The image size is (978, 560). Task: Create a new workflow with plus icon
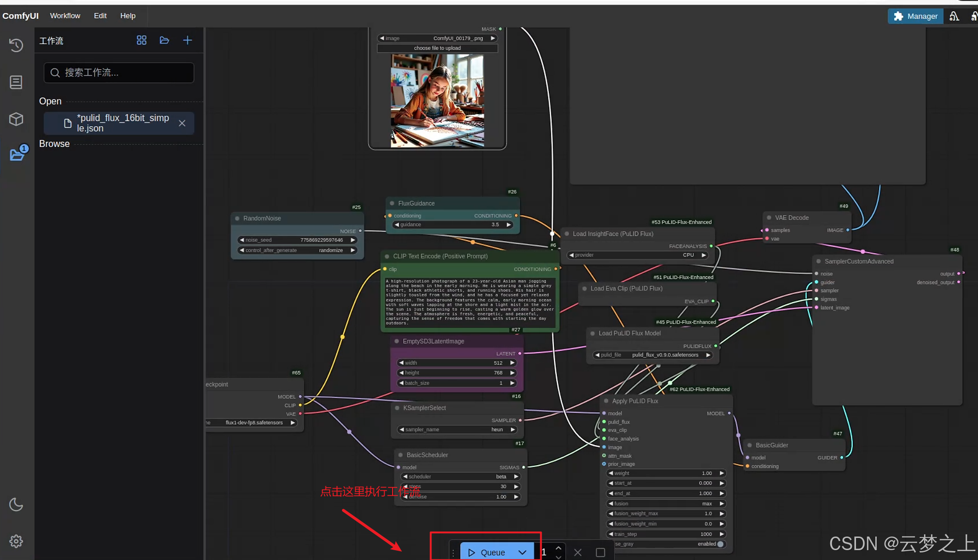click(187, 40)
